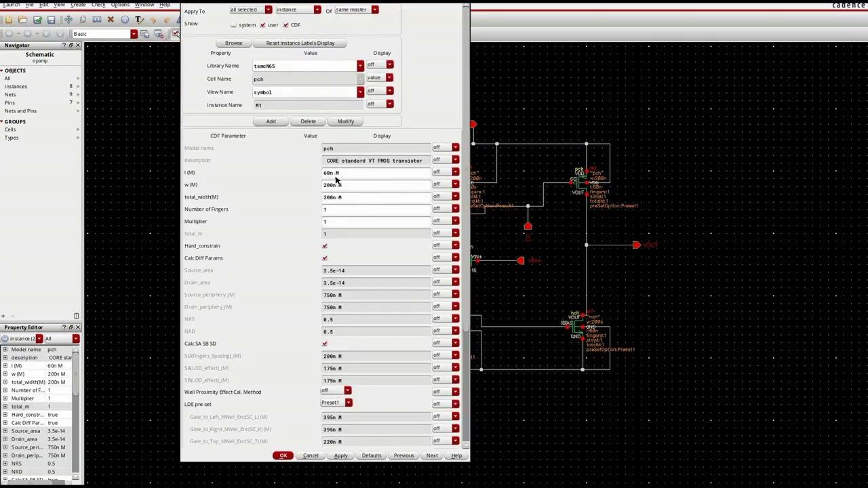
Task: Toggle the Calc Diff Params checkbox
Action: click(325, 258)
